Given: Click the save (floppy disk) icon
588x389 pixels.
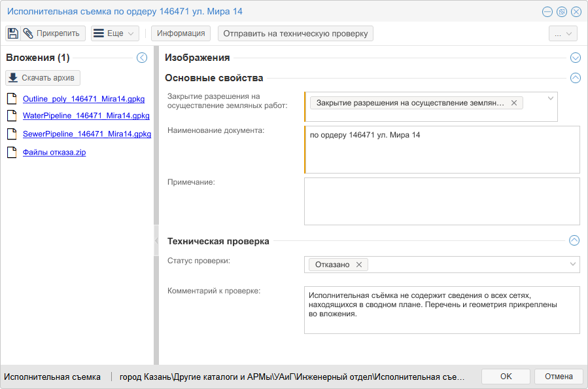Looking at the screenshot, I should tap(12, 33).
